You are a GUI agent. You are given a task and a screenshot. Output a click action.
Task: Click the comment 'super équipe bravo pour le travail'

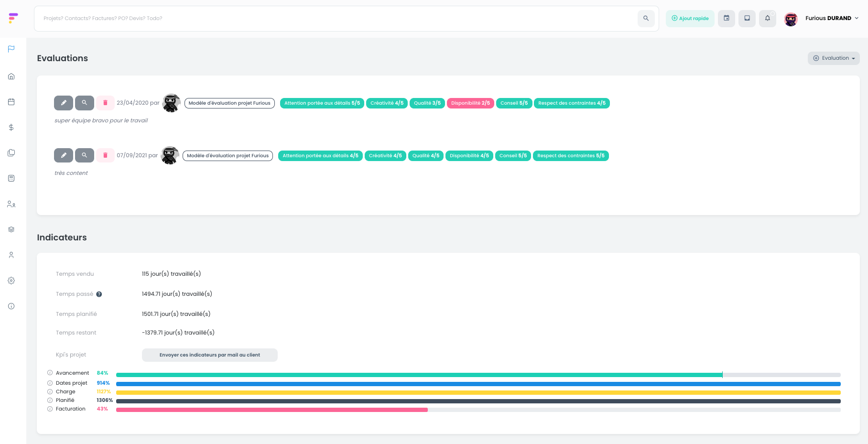[101, 120]
